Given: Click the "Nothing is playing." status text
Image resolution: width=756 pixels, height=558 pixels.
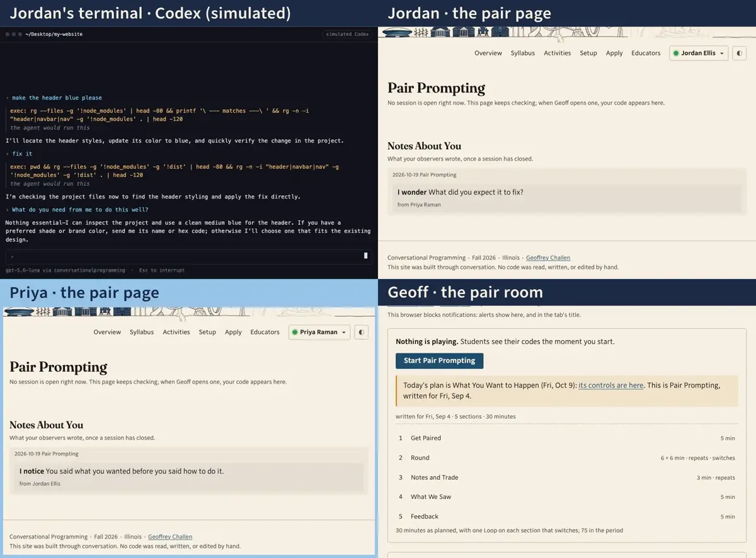Looking at the screenshot, I should (427, 341).
